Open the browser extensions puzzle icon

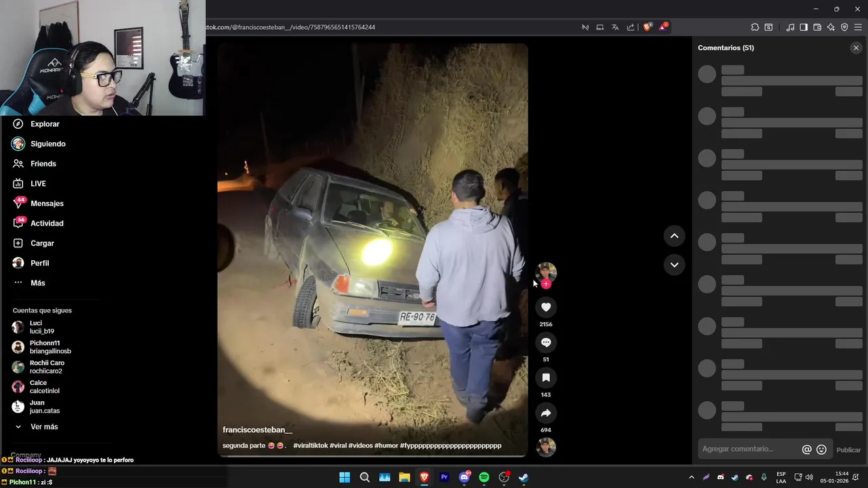755,27
